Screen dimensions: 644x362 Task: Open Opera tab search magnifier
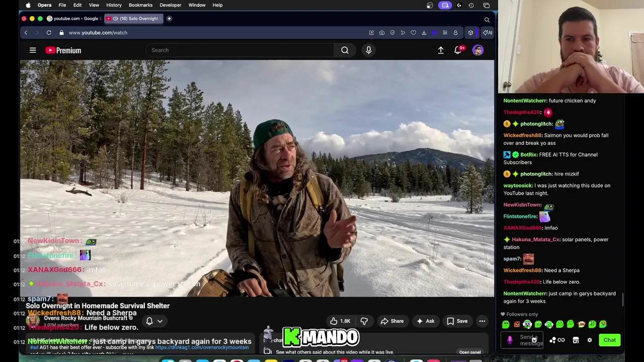coord(487,20)
